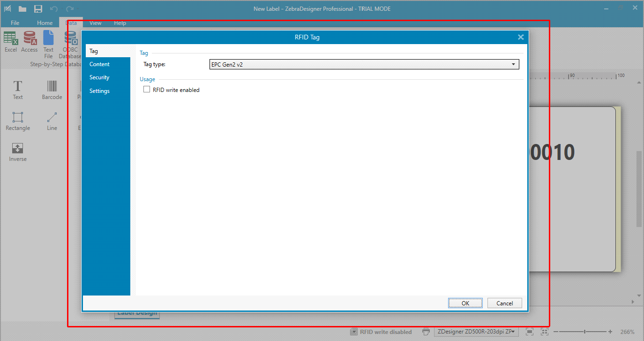Select the Text File data source icon
Viewport: 644px width, 341px height.
48,38
